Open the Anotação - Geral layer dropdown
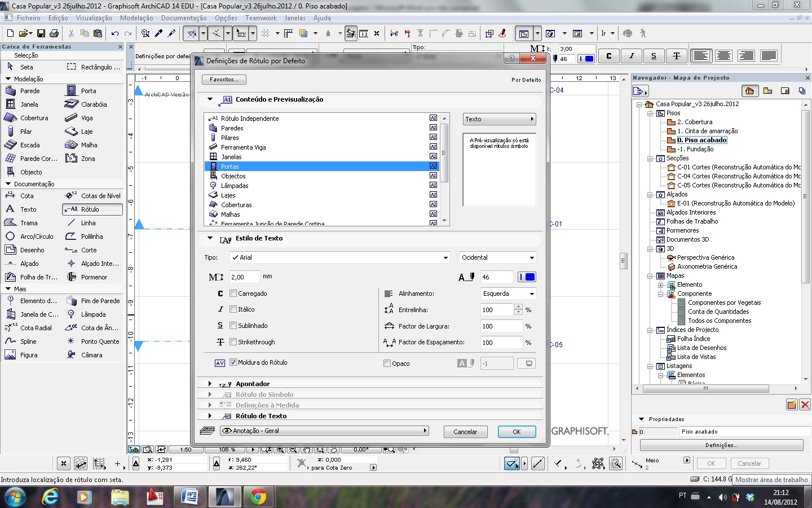The height and width of the screenshot is (508, 812). tap(324, 431)
